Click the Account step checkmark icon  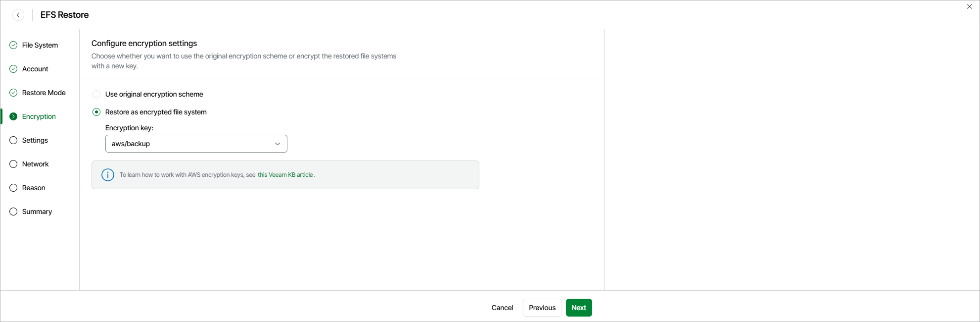pos(13,69)
